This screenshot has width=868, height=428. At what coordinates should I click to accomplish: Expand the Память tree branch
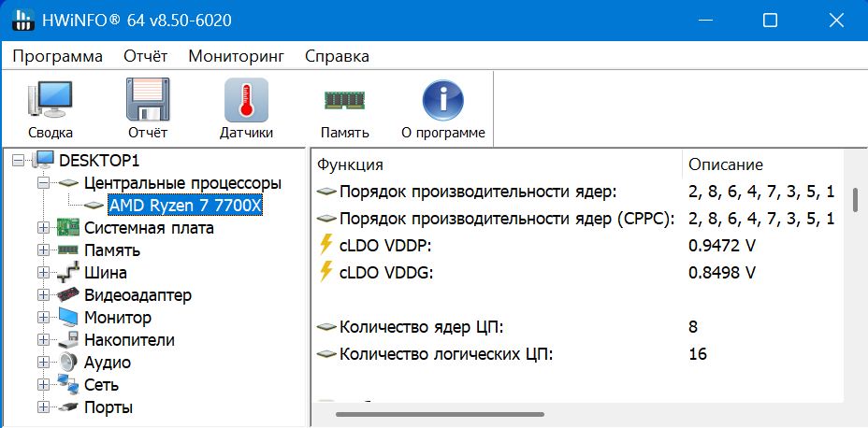click(x=43, y=250)
